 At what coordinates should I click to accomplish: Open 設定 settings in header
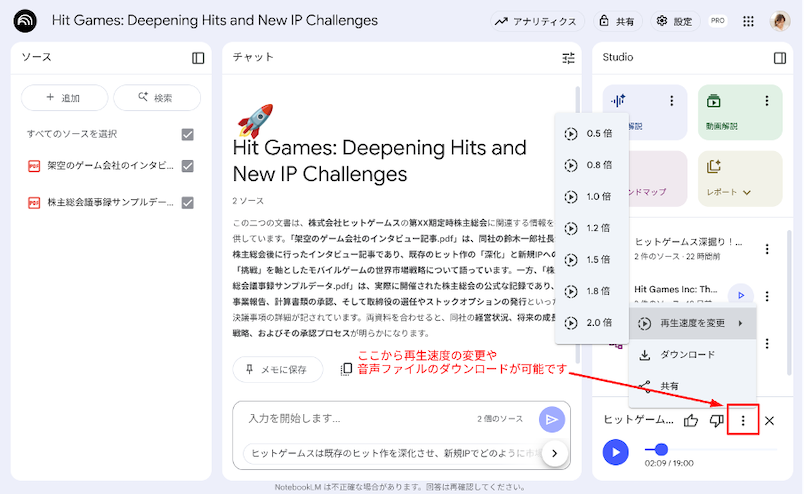tap(675, 21)
